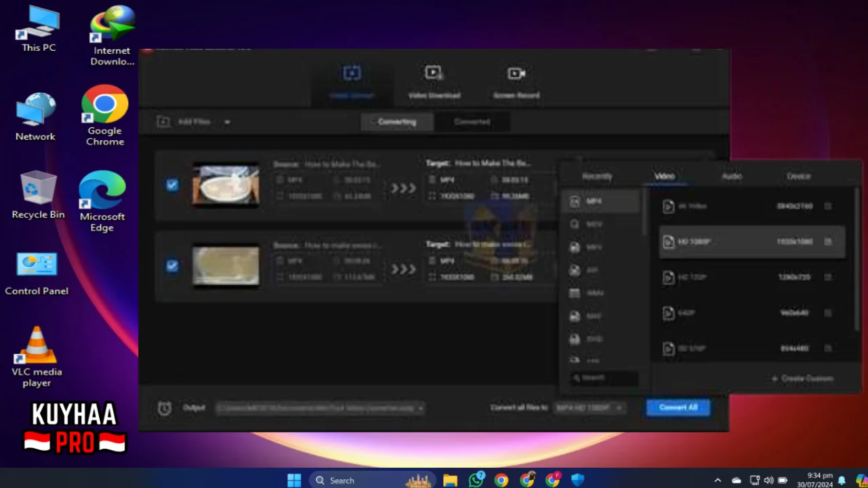
Task: Edit settings of SD 576P preset
Action: coord(828,348)
